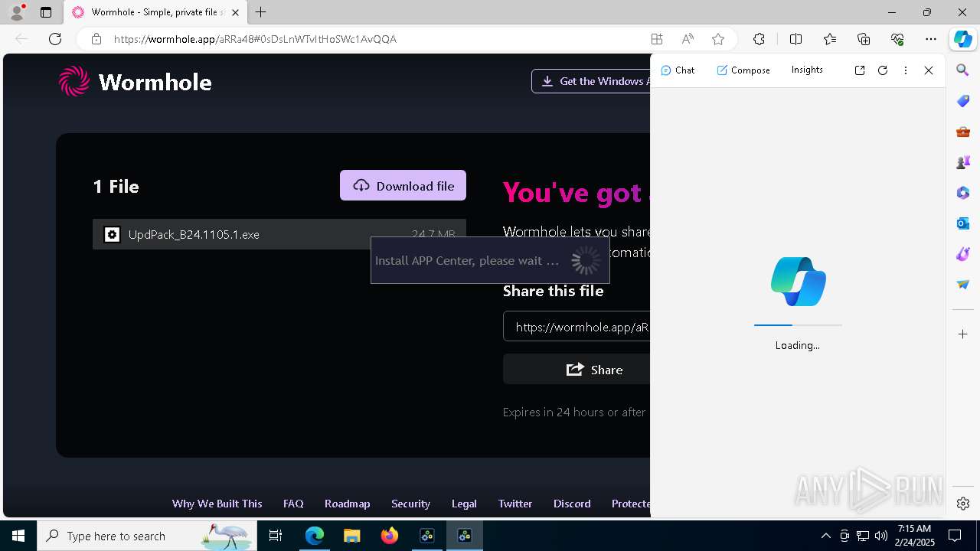Close the Wormhole browser tab
This screenshot has width=980, height=551.
tap(235, 12)
